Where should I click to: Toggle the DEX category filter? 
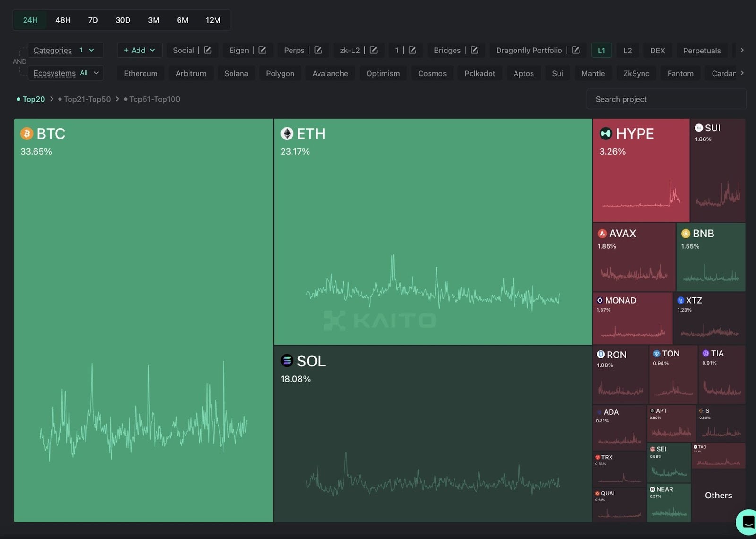coord(657,51)
